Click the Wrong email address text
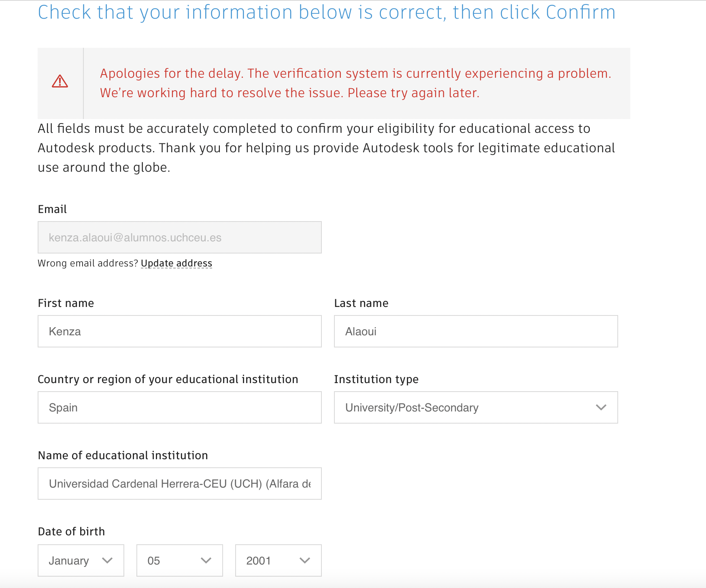Screen dimensions: 706x588 tap(87, 263)
